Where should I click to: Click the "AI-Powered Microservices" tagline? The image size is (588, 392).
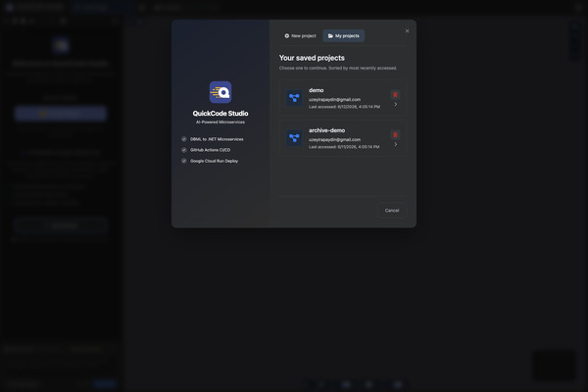tap(220, 122)
